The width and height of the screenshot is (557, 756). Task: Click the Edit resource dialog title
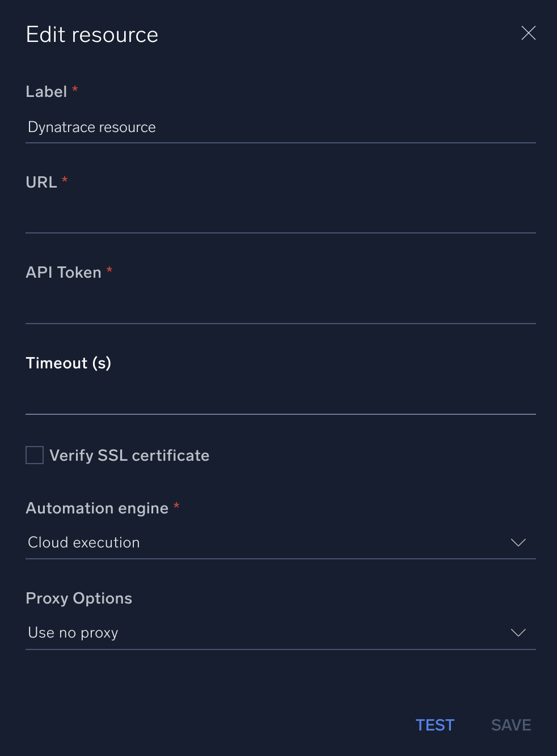(x=91, y=35)
